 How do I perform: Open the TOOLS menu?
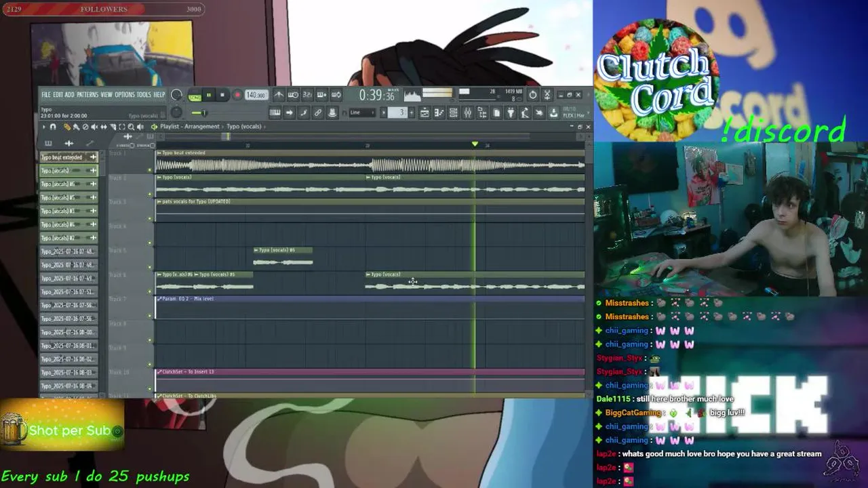tap(144, 95)
